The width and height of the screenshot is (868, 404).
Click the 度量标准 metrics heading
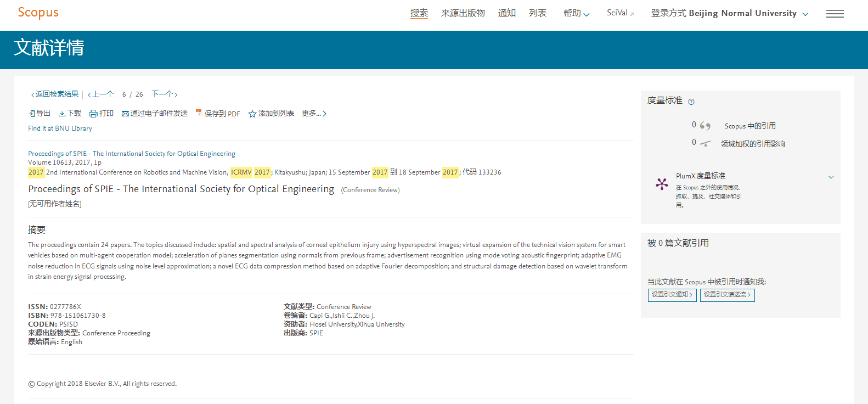click(665, 100)
